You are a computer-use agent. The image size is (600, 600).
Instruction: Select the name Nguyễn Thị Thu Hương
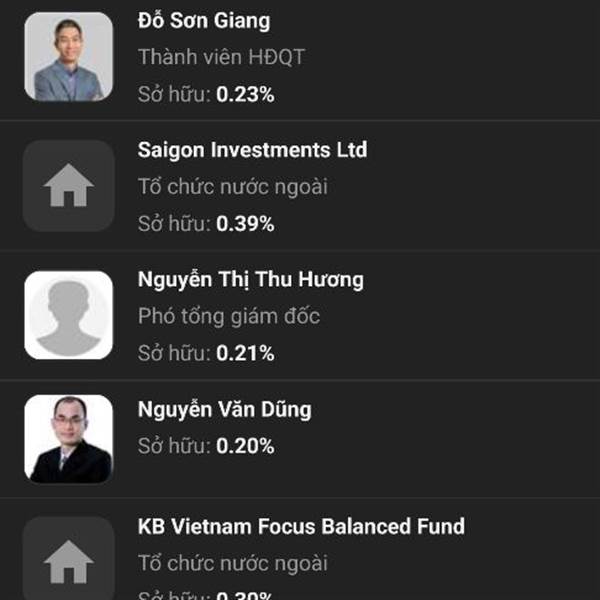click(251, 279)
